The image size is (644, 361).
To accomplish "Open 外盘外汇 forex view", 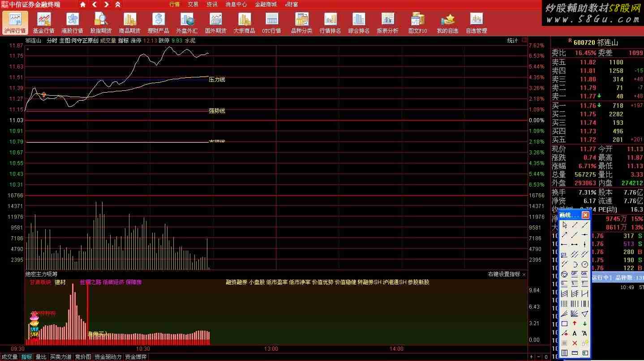I will click(x=187, y=22).
